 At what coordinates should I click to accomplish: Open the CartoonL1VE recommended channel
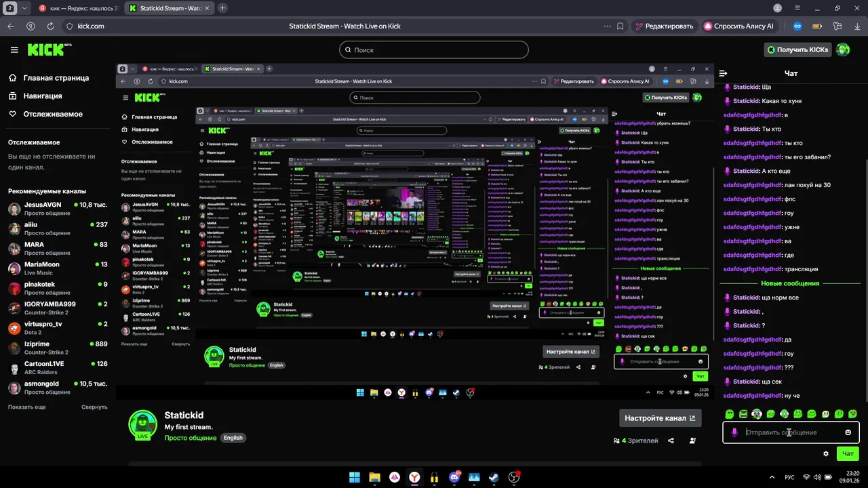[x=58, y=368]
